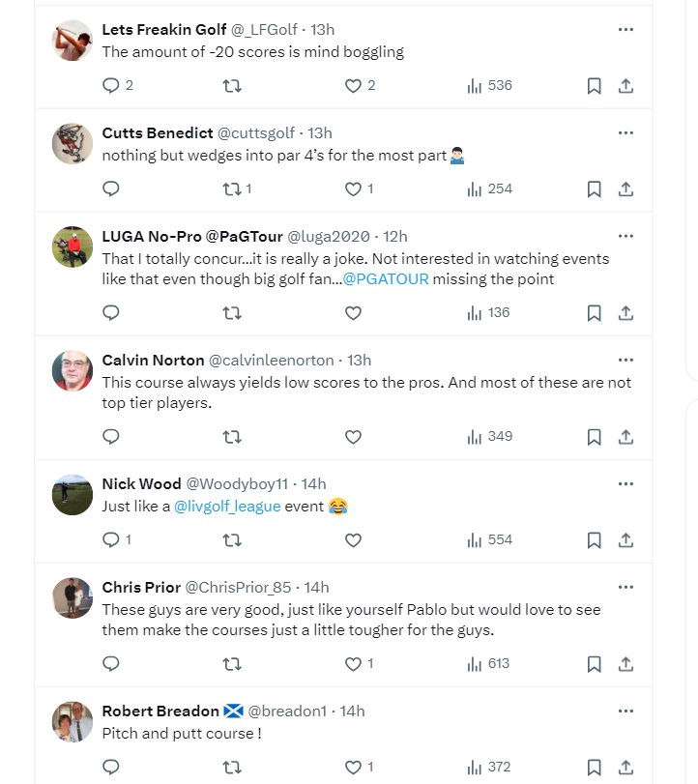
Task: Open the @PGATOUR mention link
Action: pos(386,280)
